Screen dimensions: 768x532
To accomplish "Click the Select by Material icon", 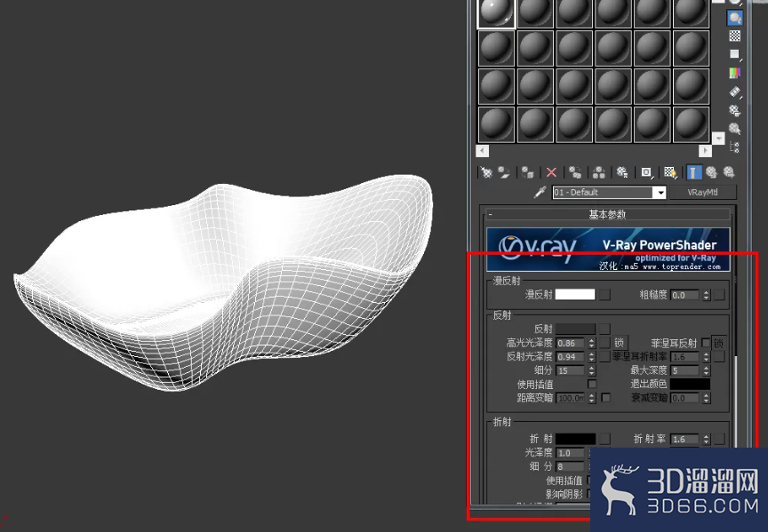I will (x=735, y=129).
